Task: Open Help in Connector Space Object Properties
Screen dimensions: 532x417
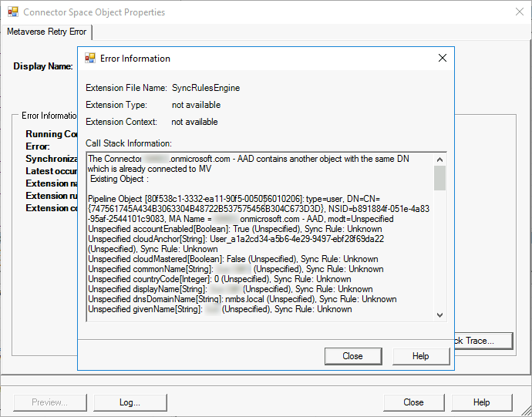Action: point(482,402)
